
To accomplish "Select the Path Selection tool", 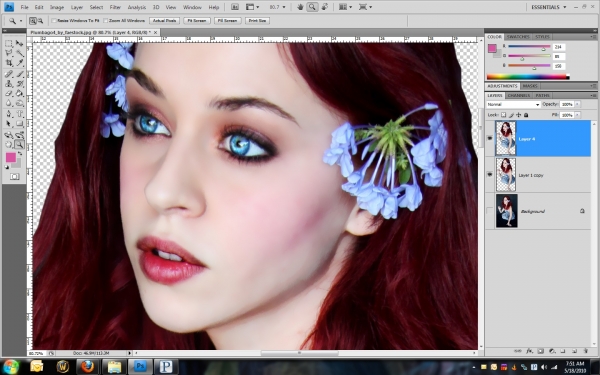I will click(x=8, y=123).
